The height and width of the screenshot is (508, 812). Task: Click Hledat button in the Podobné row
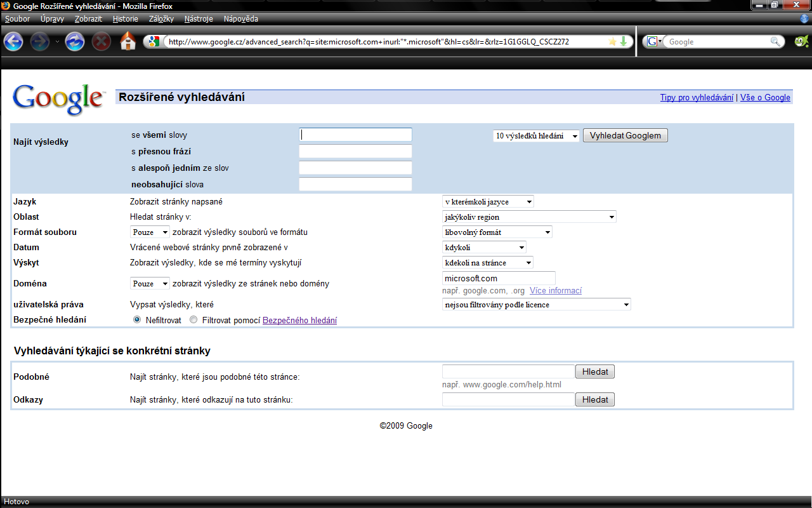(x=595, y=371)
